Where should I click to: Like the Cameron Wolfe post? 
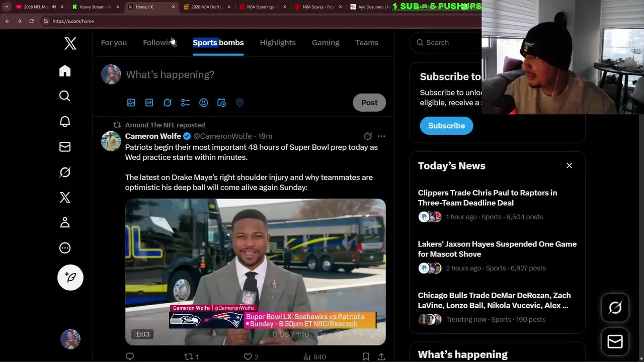click(251, 356)
